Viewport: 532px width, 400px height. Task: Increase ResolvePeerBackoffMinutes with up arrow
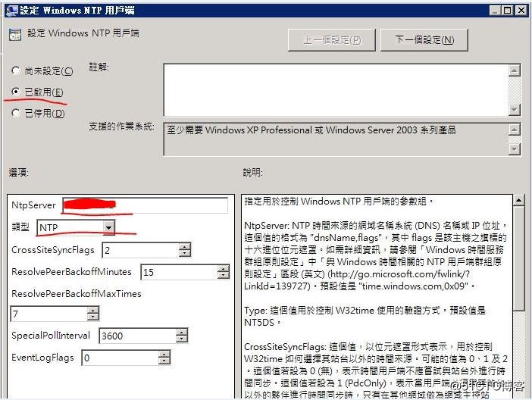point(224,268)
